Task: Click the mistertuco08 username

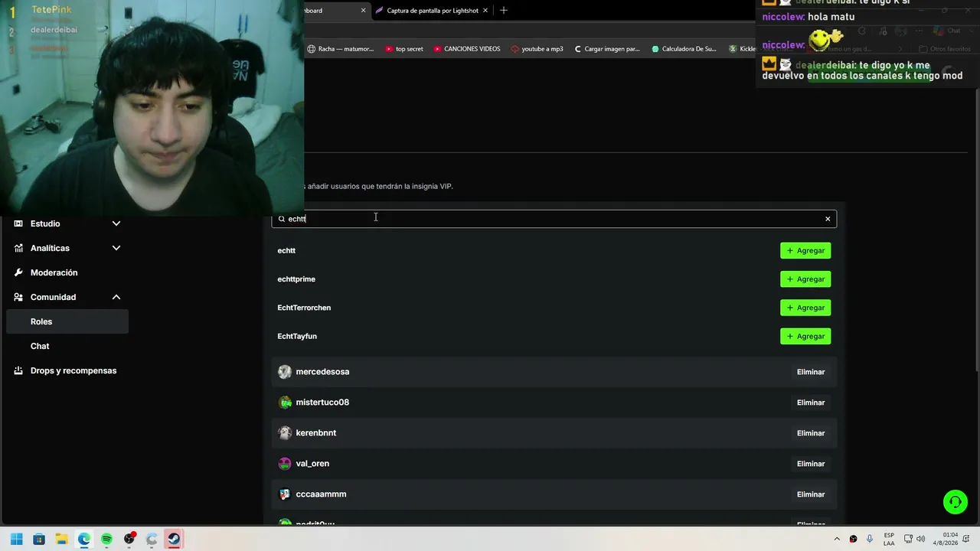Action: click(x=322, y=403)
